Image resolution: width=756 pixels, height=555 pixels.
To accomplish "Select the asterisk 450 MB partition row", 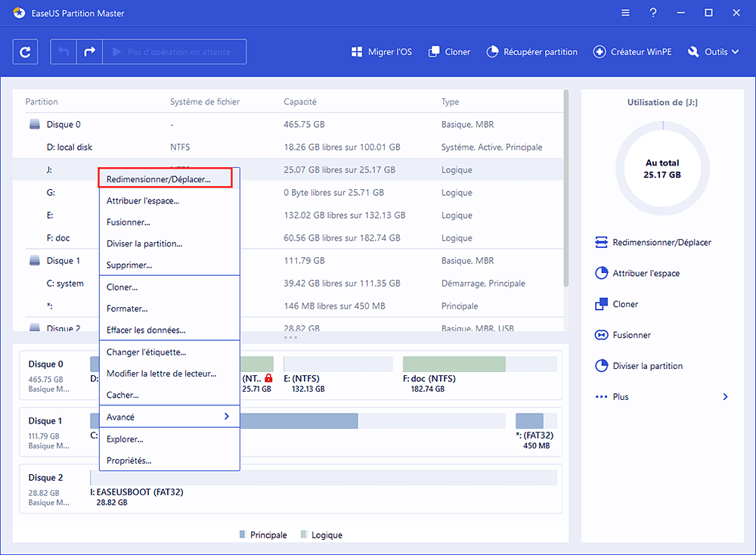I will (x=288, y=305).
